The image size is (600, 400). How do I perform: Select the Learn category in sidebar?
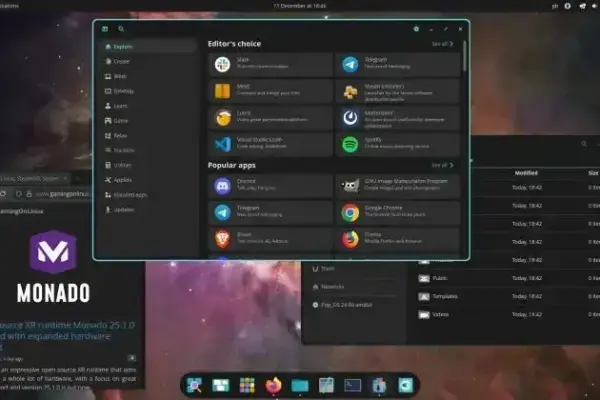[x=149, y=106]
